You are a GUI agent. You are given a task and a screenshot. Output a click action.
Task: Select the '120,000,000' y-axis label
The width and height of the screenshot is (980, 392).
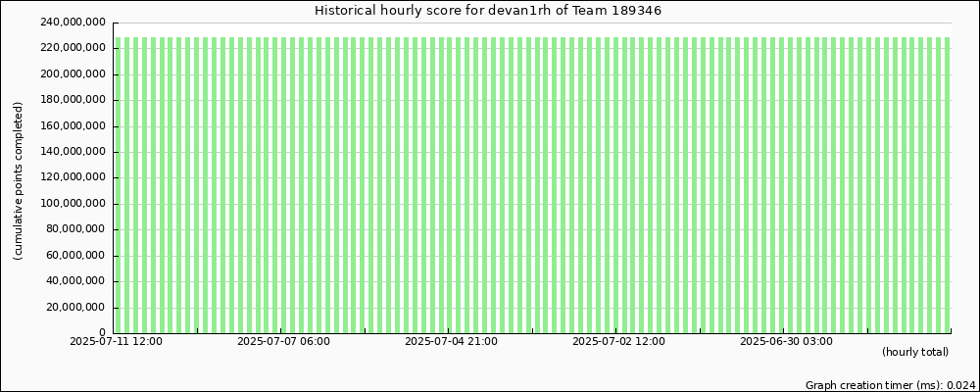point(75,178)
